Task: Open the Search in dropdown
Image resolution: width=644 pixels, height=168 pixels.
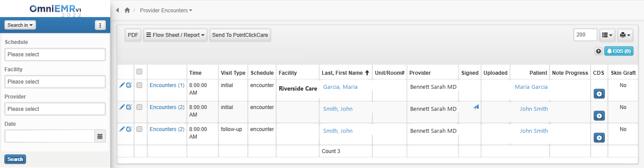Action: pyautogui.click(x=20, y=25)
